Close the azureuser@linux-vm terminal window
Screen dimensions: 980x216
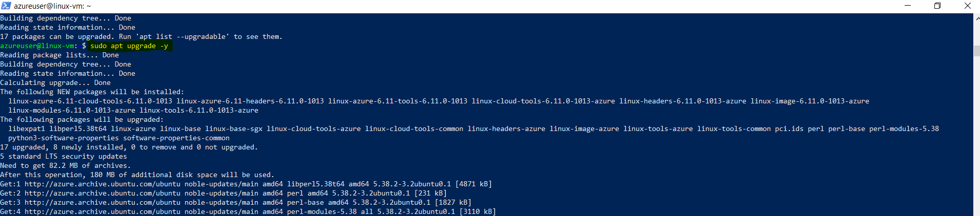point(967,6)
